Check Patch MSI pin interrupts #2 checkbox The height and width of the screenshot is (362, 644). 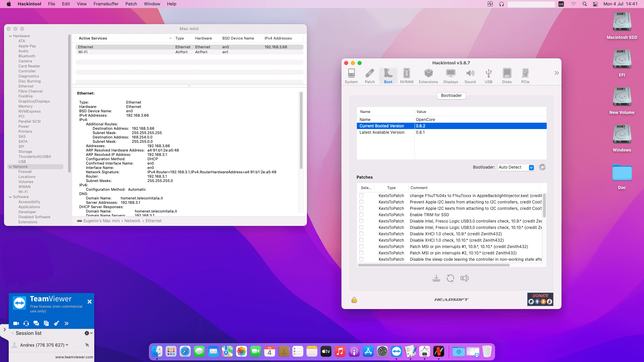click(x=361, y=253)
